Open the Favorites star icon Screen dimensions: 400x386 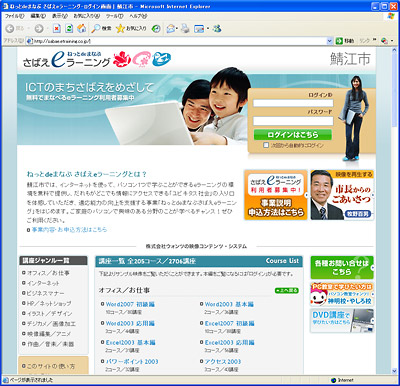[x=120, y=29]
